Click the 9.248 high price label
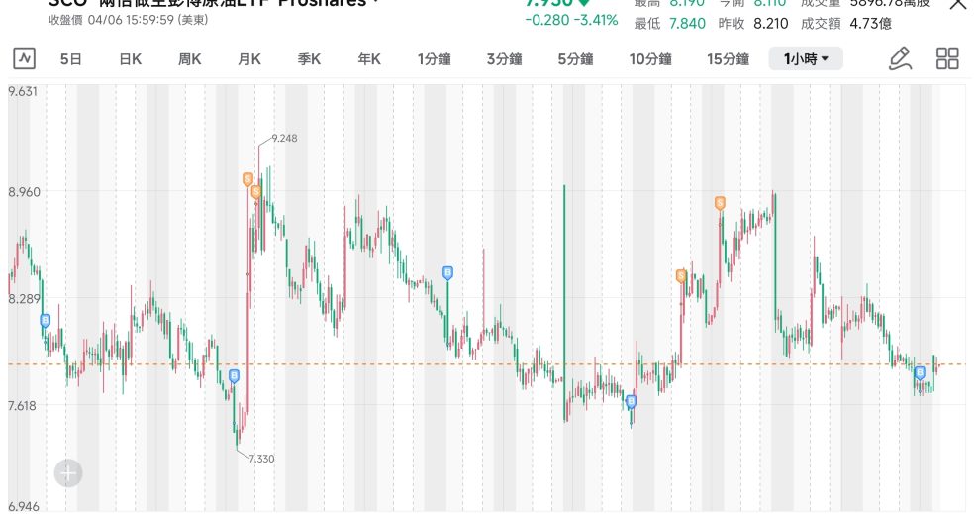The image size is (980, 514). (x=283, y=138)
